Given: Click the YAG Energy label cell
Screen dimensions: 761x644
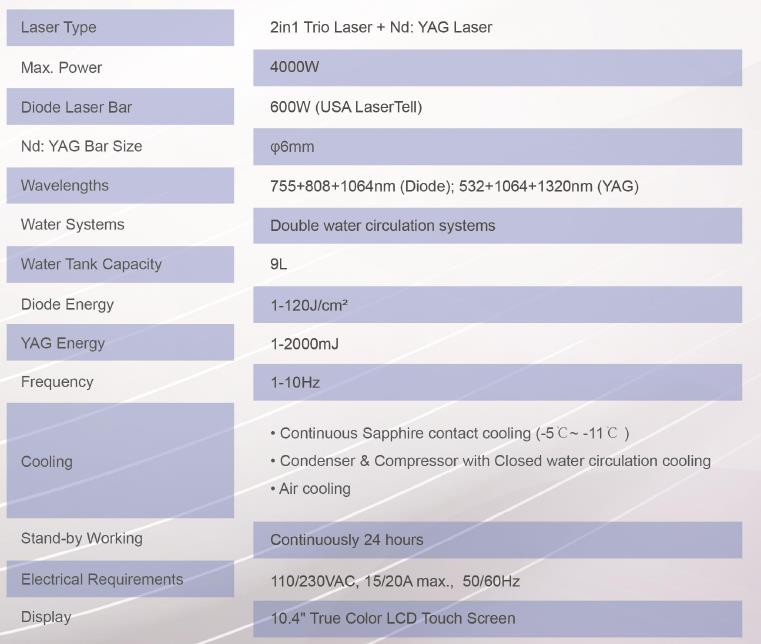Looking at the screenshot, I should point(120,343).
